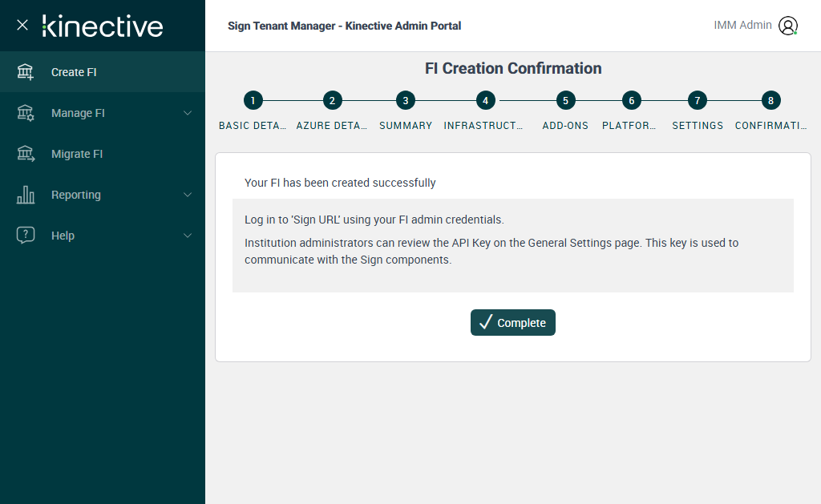Expand the Help chevron
This screenshot has width=821, height=504.
click(x=188, y=236)
